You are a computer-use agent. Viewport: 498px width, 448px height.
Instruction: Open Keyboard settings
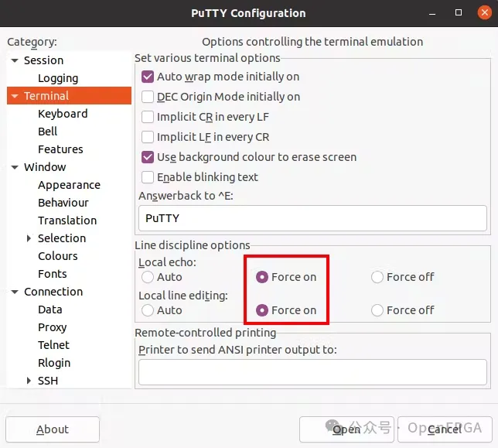pyautogui.click(x=63, y=114)
